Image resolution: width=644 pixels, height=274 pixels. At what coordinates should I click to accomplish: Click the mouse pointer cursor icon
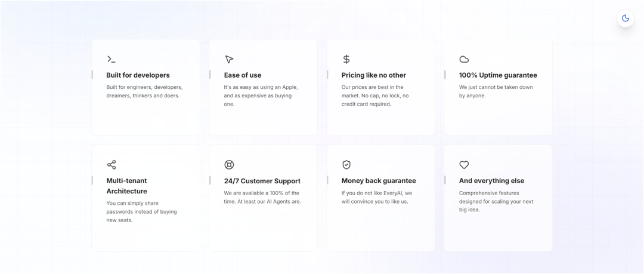tap(229, 59)
